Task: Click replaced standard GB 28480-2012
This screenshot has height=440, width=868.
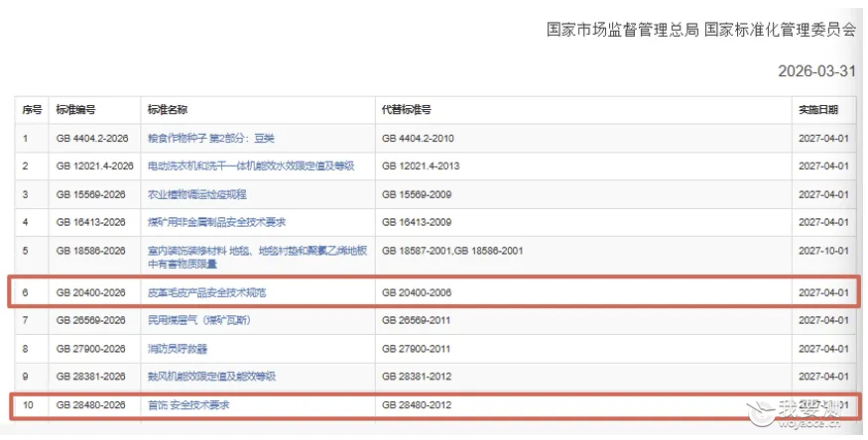Action: [417, 405]
